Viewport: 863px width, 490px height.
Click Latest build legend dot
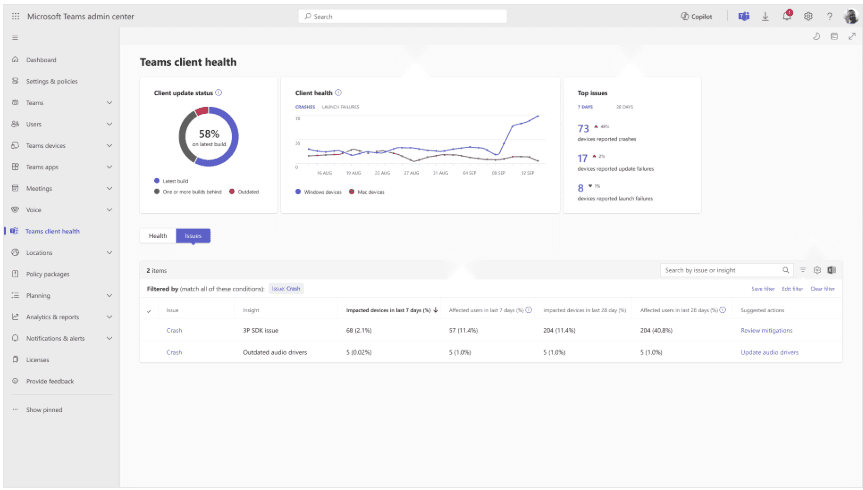157,181
